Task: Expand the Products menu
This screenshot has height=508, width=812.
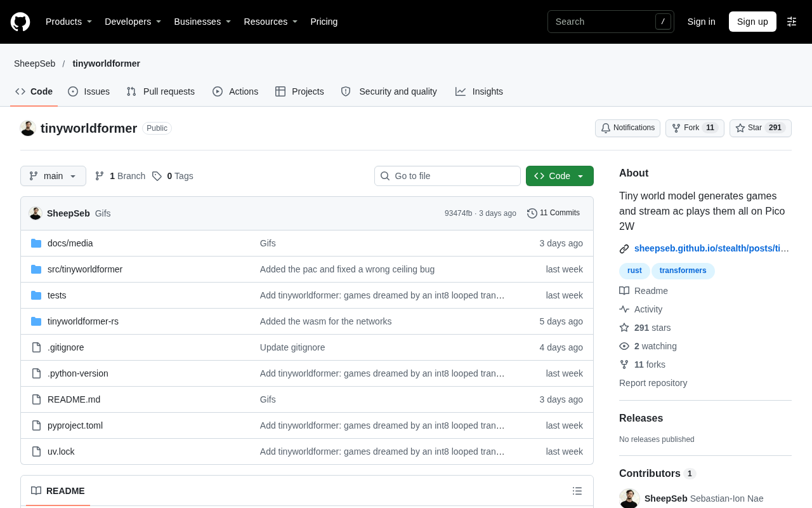Action: click(69, 22)
